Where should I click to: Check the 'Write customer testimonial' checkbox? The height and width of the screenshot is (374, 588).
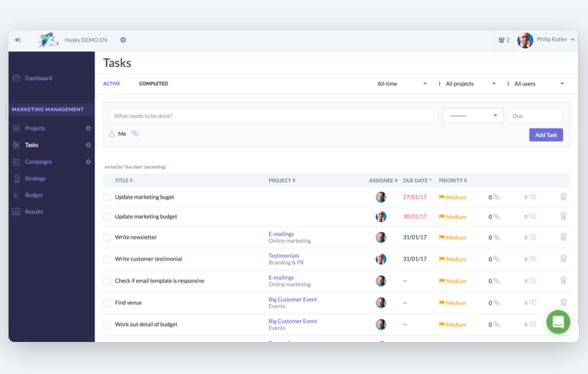pos(107,259)
